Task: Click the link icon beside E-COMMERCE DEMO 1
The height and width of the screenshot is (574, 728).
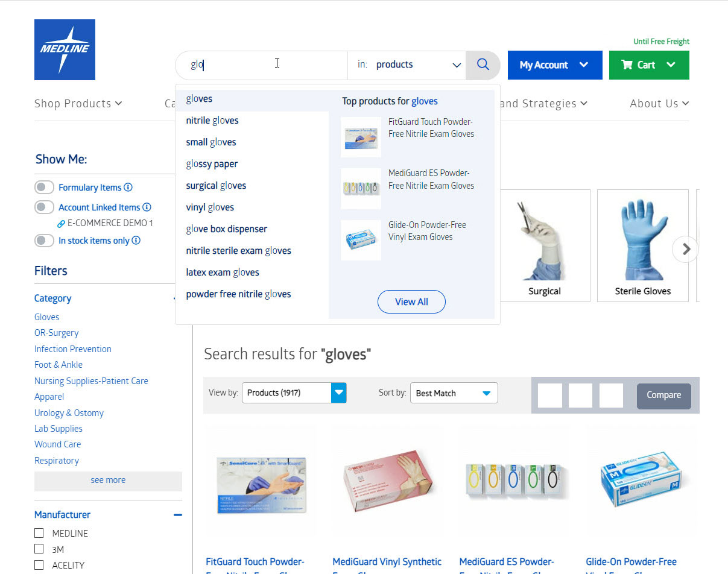Action: coord(61,224)
